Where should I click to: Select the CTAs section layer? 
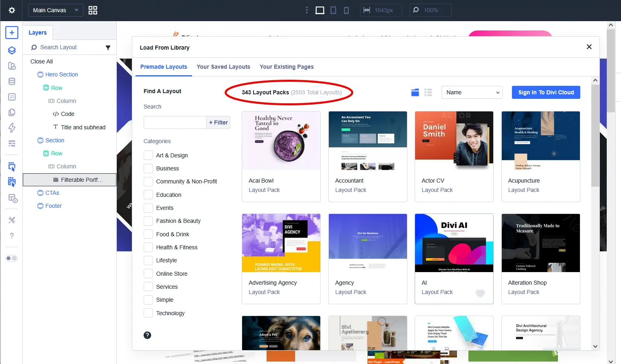pyautogui.click(x=52, y=193)
